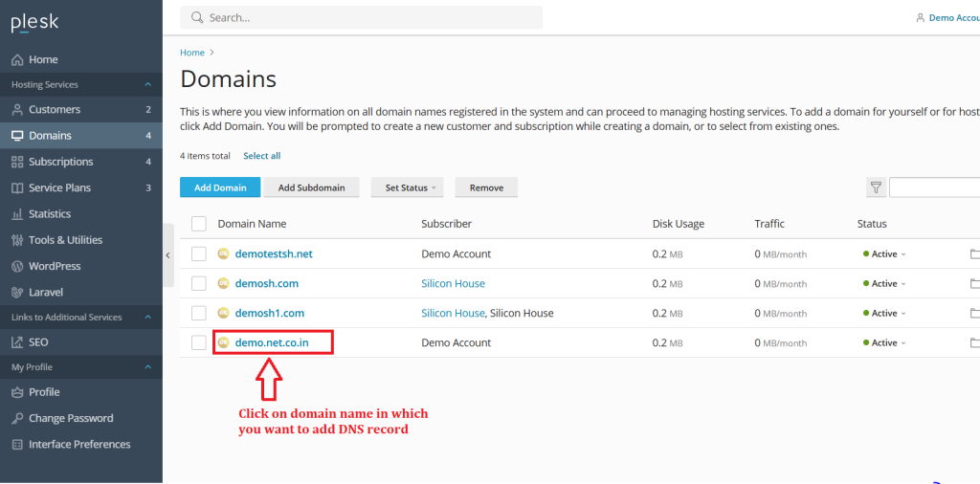Screen dimensions: 980x484
Task: Sort by the Domain Name column header
Action: 252,224
